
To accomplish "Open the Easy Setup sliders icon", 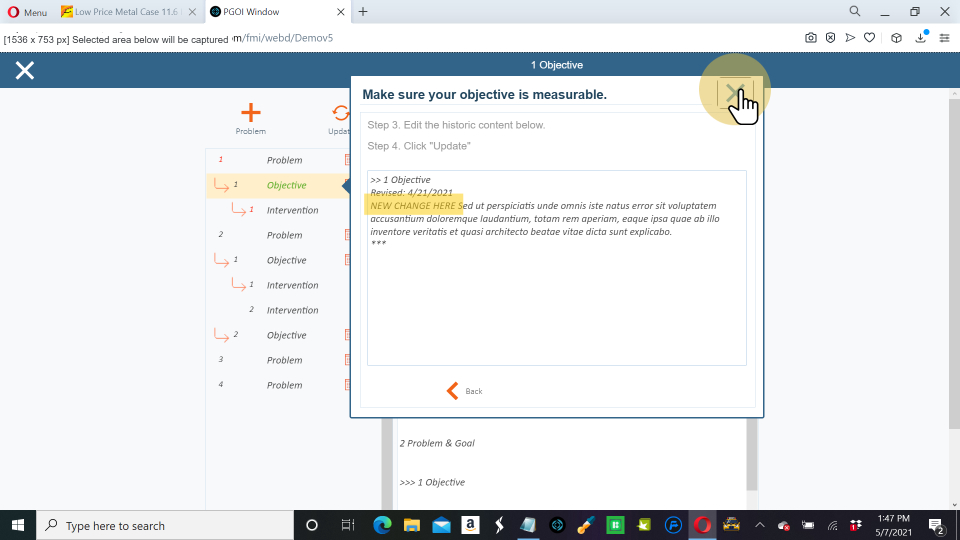I will pos(944,38).
